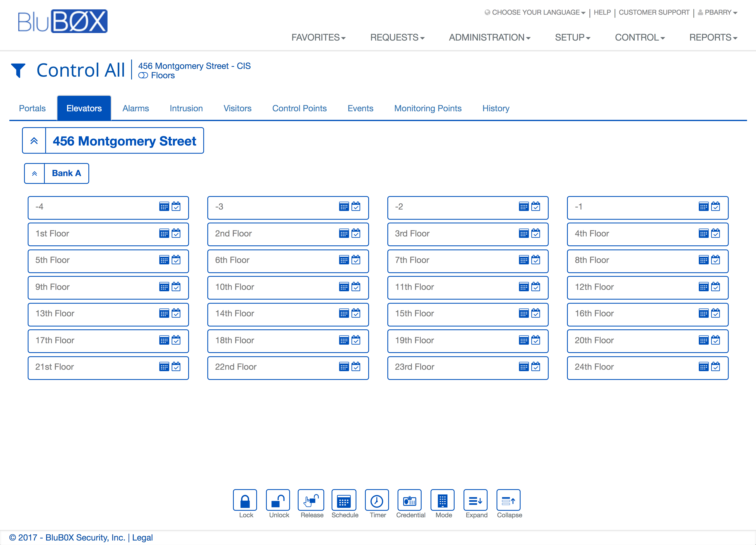Viewport: 756px width, 545px height.
Task: Open the Timer clock icon
Action: click(x=377, y=500)
